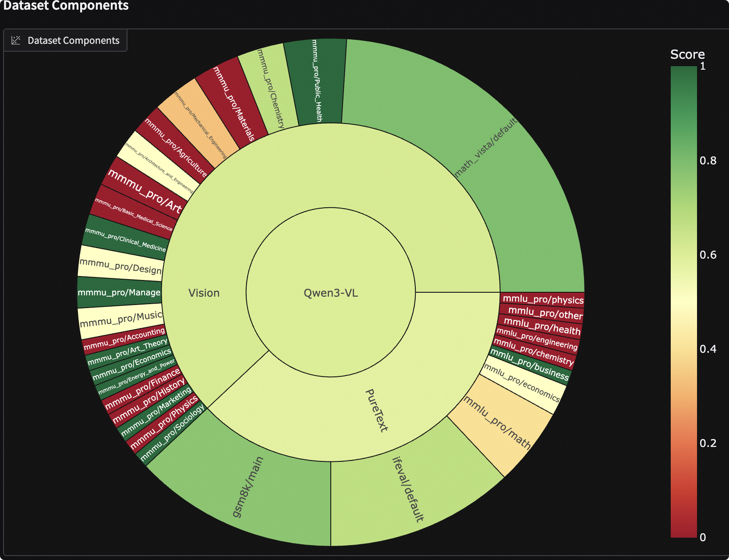The height and width of the screenshot is (560, 729).
Task: Click the mmlu_pro/math segment
Action: pyautogui.click(x=497, y=423)
